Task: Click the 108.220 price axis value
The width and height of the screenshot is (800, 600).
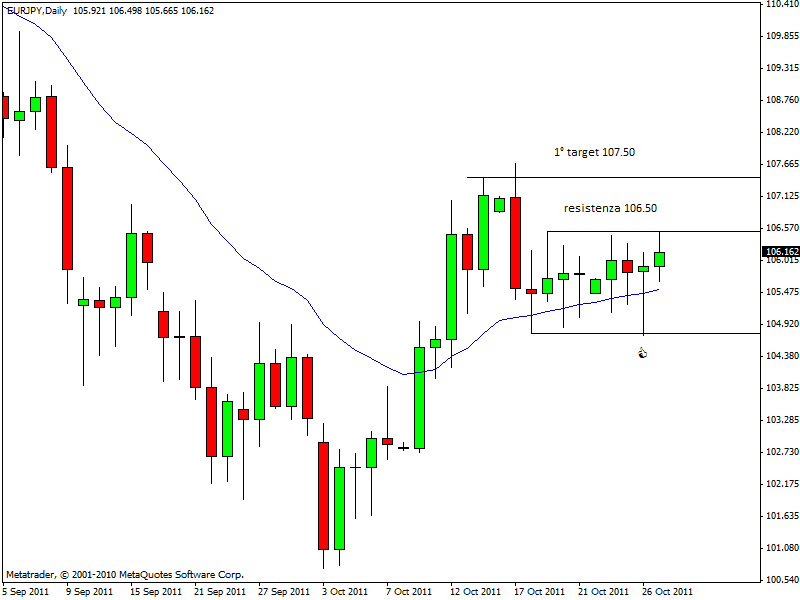Action: pyautogui.click(x=780, y=132)
